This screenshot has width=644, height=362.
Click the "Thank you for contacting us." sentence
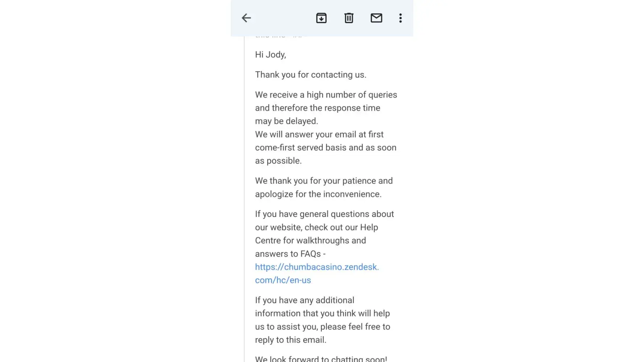(x=310, y=75)
